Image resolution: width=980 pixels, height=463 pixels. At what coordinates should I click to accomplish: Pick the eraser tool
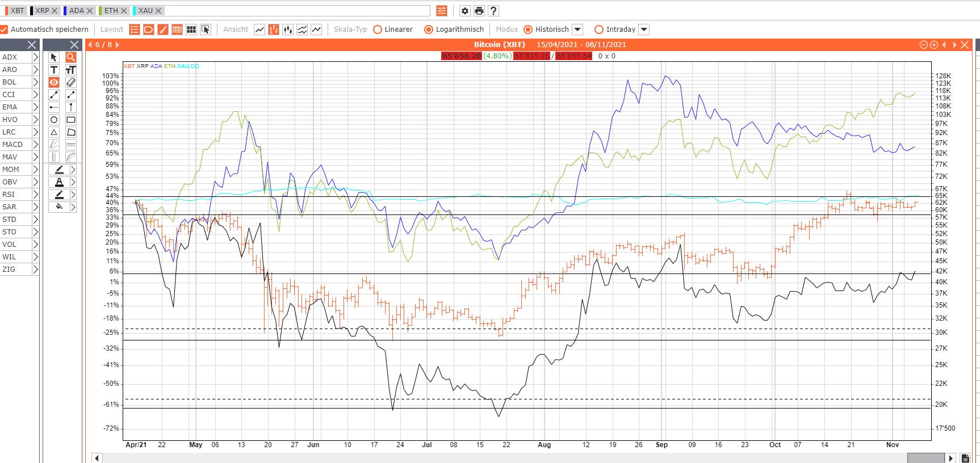pyautogui.click(x=71, y=82)
